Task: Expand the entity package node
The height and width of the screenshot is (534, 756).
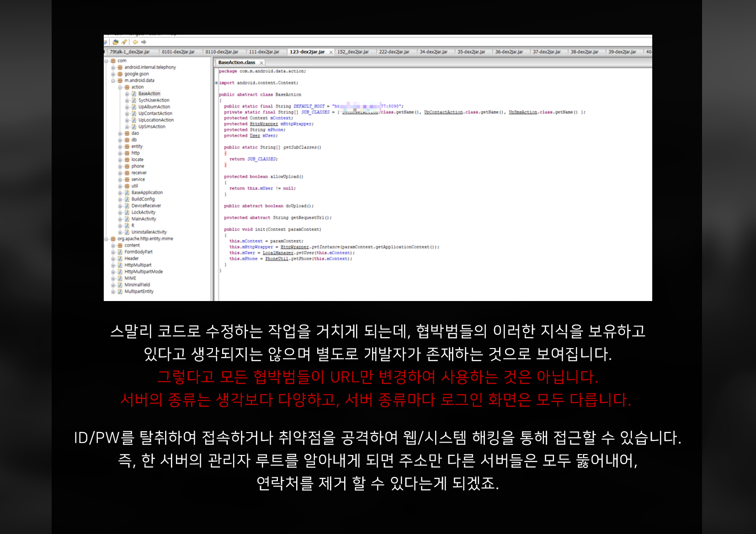Action: 121,147
